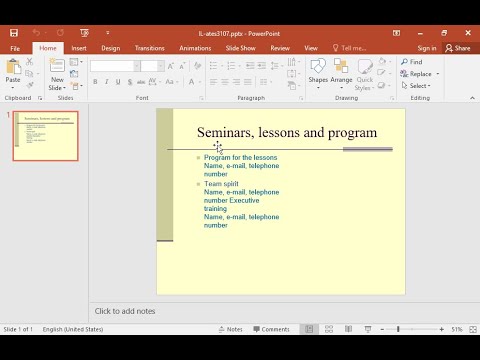Open the View tab
Image resolution: width=480 pixels, height=360 pixels.
coord(311,48)
